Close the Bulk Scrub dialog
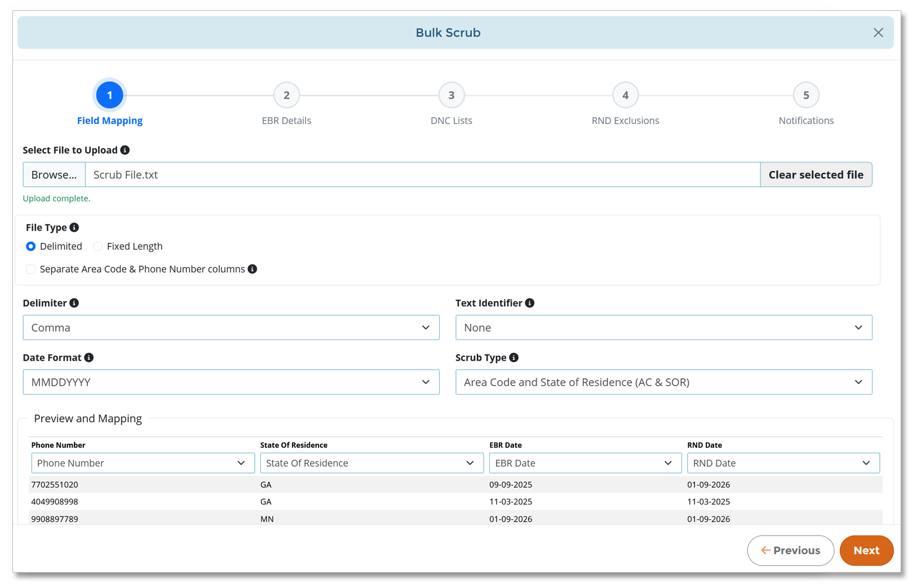Image resolution: width=912 pixels, height=588 pixels. click(x=878, y=33)
